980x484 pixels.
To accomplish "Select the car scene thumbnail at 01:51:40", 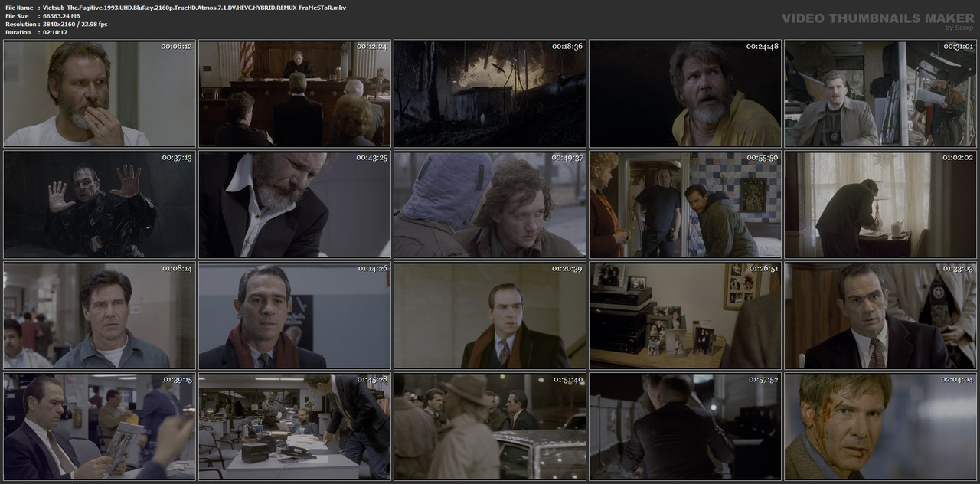I will pos(490,427).
